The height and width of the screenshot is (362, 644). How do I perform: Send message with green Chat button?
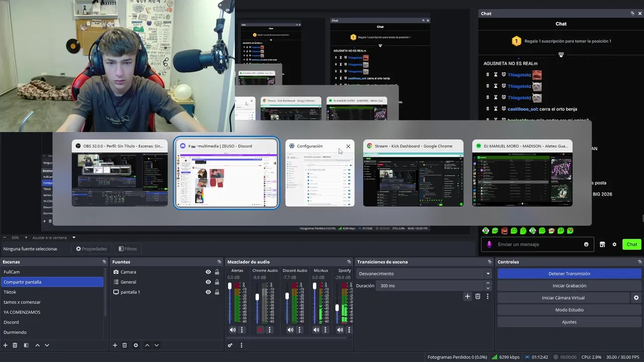(x=632, y=244)
